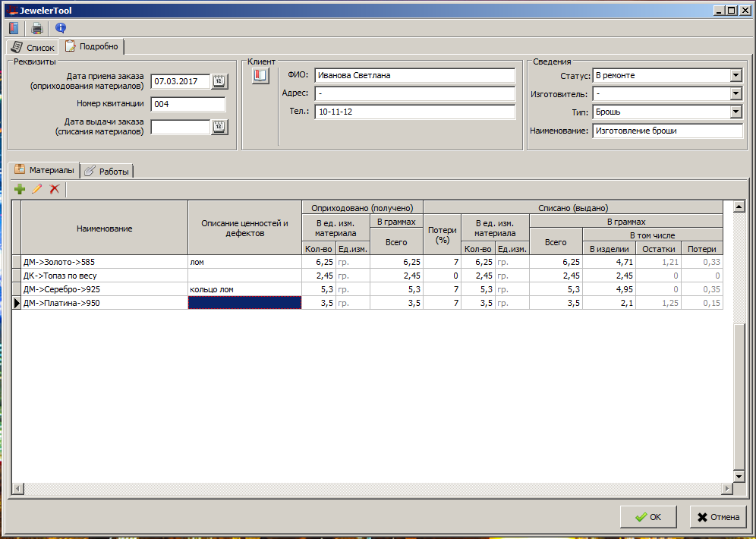Click the table's vertical scrollbar down arrow
The height and width of the screenshot is (539, 756).
coord(739,476)
